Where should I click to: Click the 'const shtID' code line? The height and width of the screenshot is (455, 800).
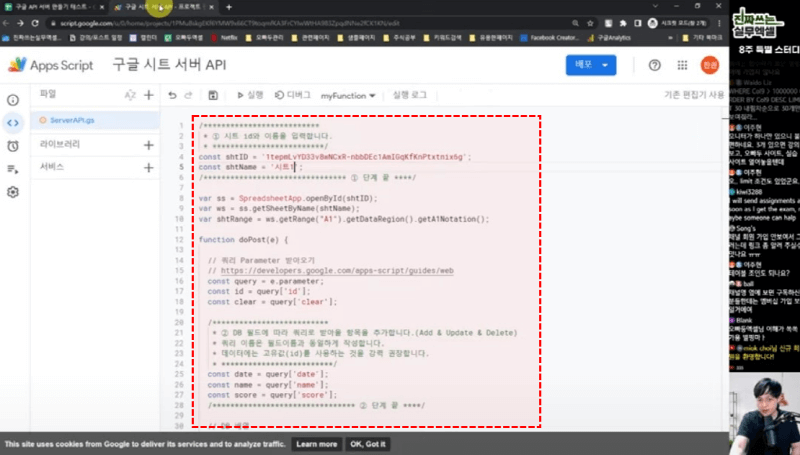pyautogui.click(x=335, y=157)
